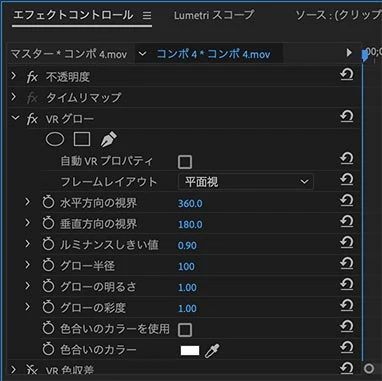
Task: Toggle the 垂直方向の視界 stopwatch
Action: click(48, 223)
